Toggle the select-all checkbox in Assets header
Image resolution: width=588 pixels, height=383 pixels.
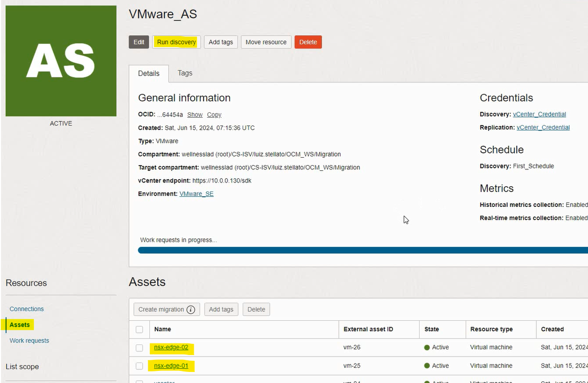click(139, 329)
